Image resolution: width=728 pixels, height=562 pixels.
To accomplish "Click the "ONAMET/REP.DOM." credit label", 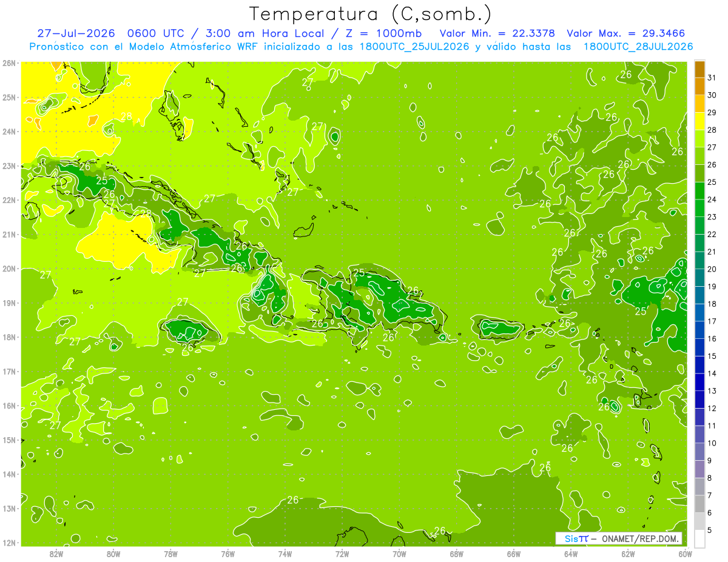I will pyautogui.click(x=641, y=538).
